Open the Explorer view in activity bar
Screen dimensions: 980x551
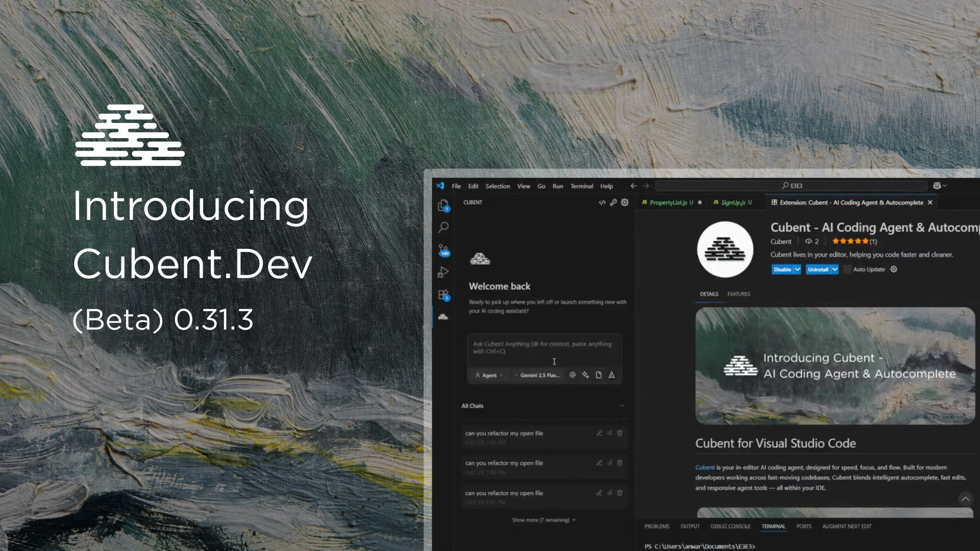coord(443,206)
